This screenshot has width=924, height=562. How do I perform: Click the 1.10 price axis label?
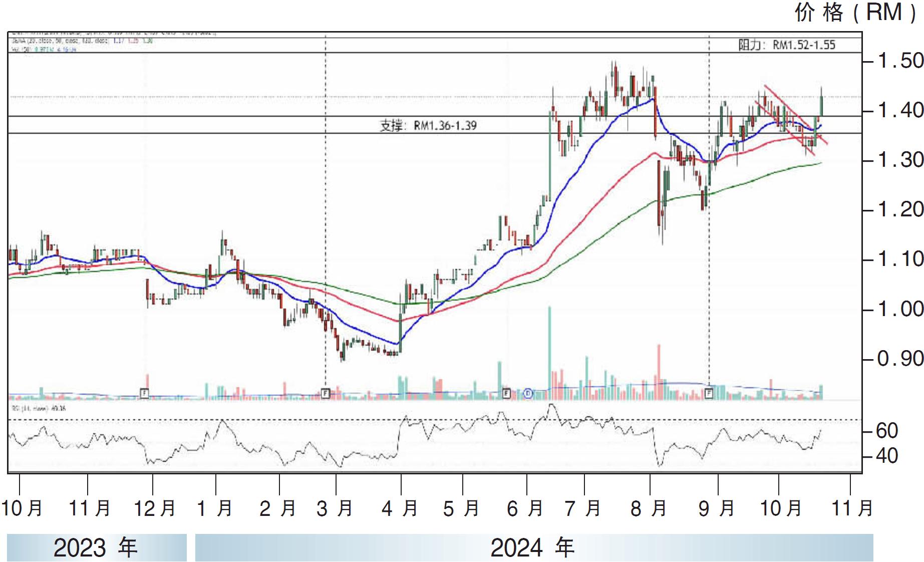[x=900, y=259]
